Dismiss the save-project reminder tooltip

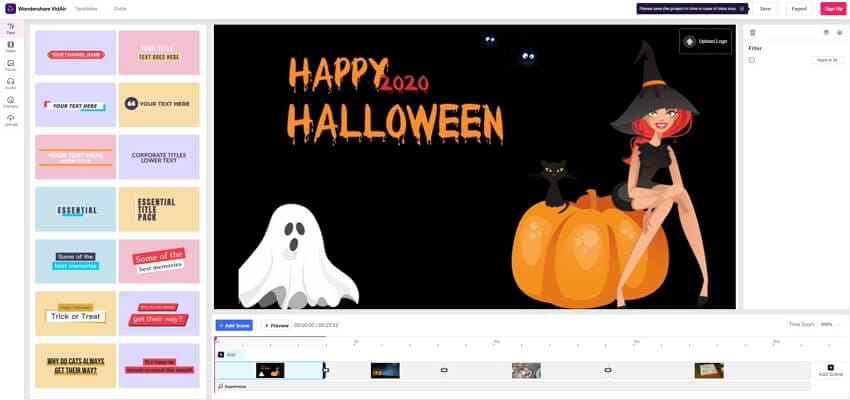742,9
